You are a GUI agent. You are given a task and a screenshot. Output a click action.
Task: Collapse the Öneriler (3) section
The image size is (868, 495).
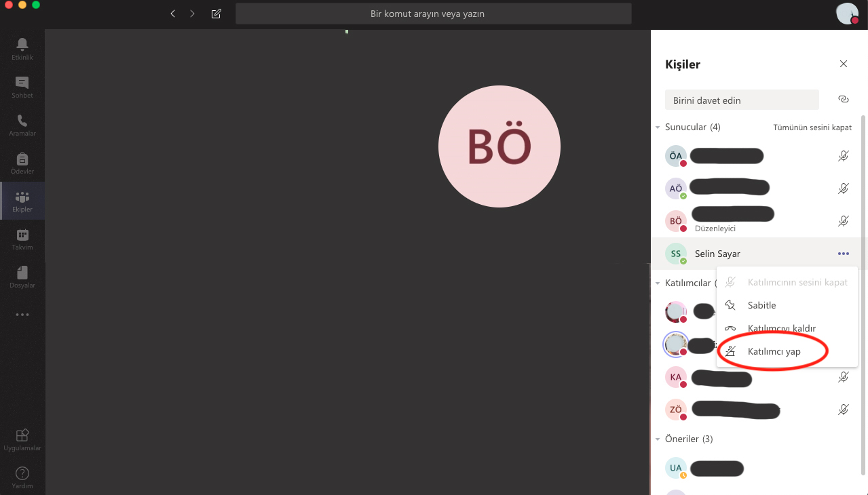click(658, 439)
